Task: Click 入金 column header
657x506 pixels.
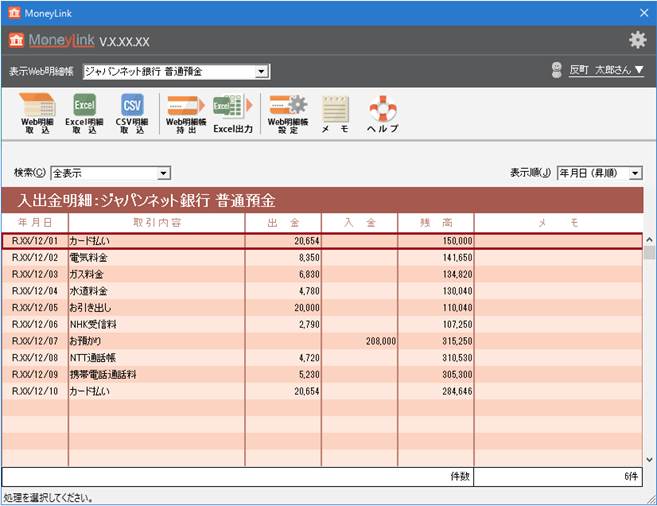Action: pos(360,223)
